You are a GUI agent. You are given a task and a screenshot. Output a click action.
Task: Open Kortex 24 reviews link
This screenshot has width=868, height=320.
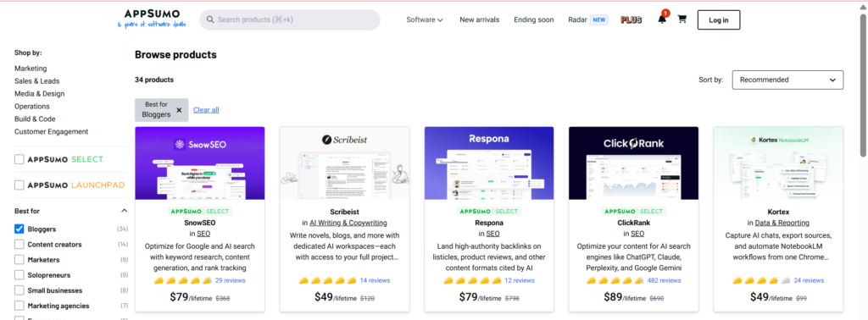[x=809, y=280]
